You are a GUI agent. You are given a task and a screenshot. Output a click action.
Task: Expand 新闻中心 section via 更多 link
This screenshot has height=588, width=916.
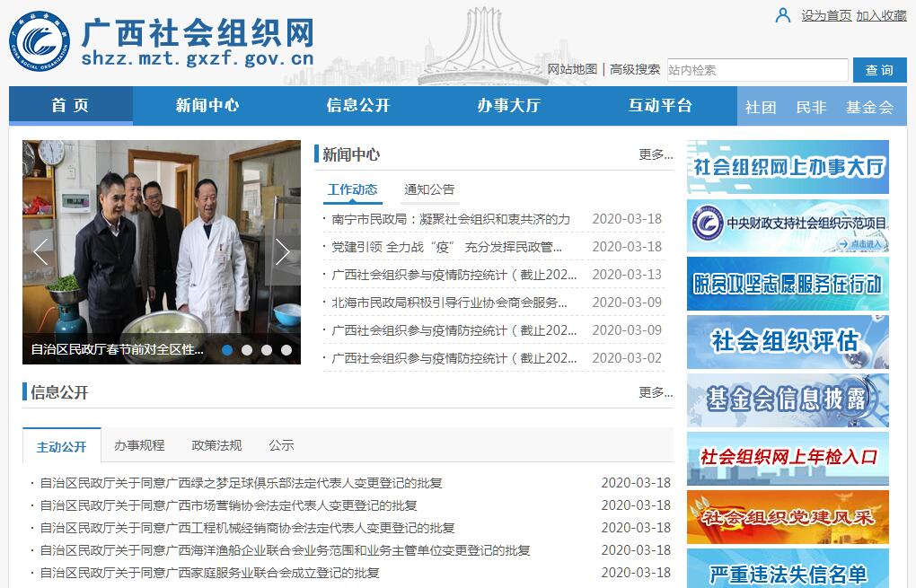point(656,154)
